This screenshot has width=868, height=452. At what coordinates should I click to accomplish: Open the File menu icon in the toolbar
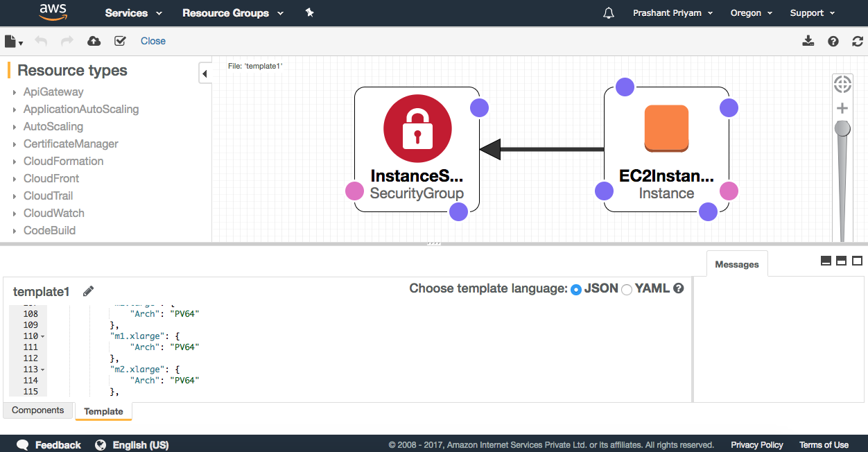click(13, 41)
